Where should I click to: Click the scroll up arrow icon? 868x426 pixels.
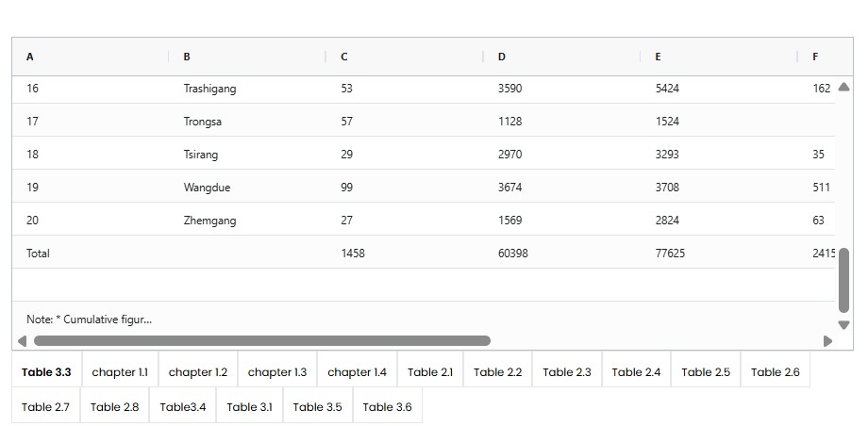point(843,88)
